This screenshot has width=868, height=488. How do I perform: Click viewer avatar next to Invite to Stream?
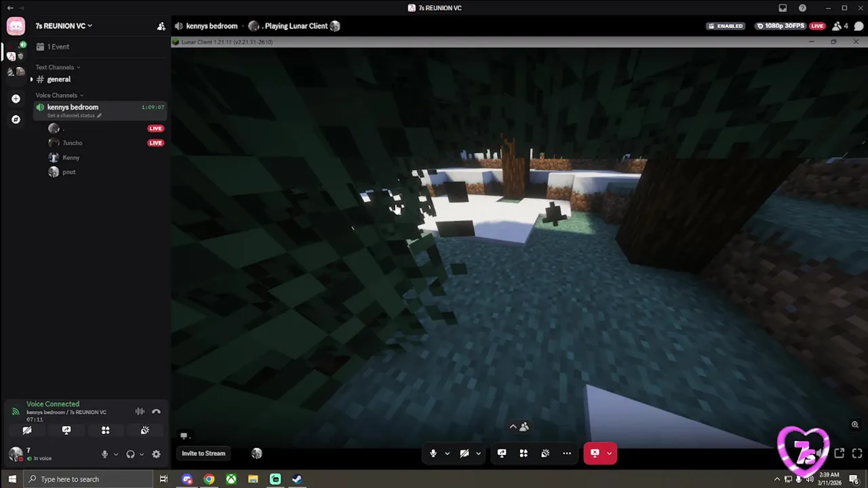click(256, 453)
